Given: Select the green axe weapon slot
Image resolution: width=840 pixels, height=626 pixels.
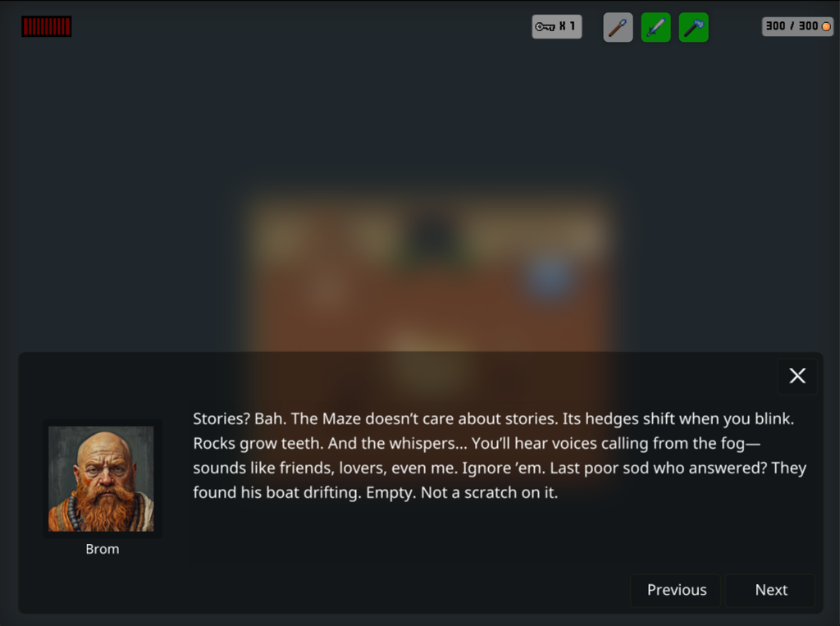Looking at the screenshot, I should coord(694,27).
